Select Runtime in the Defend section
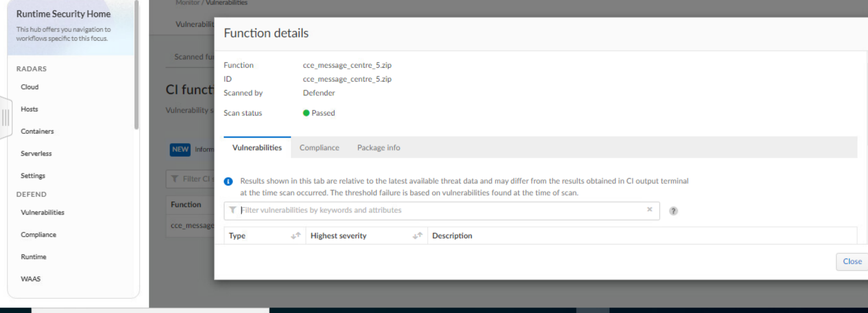This screenshot has height=313, width=868. 33,257
